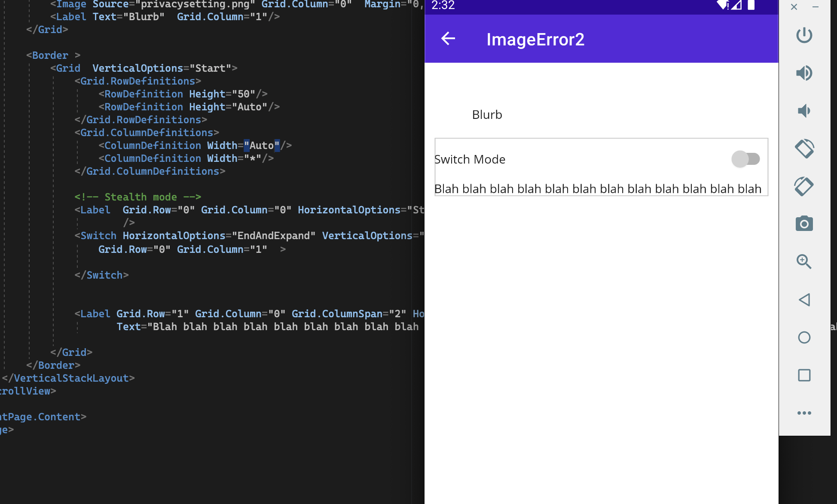837x504 pixels.
Task: Rotate the device clockwise
Action: coord(804,186)
